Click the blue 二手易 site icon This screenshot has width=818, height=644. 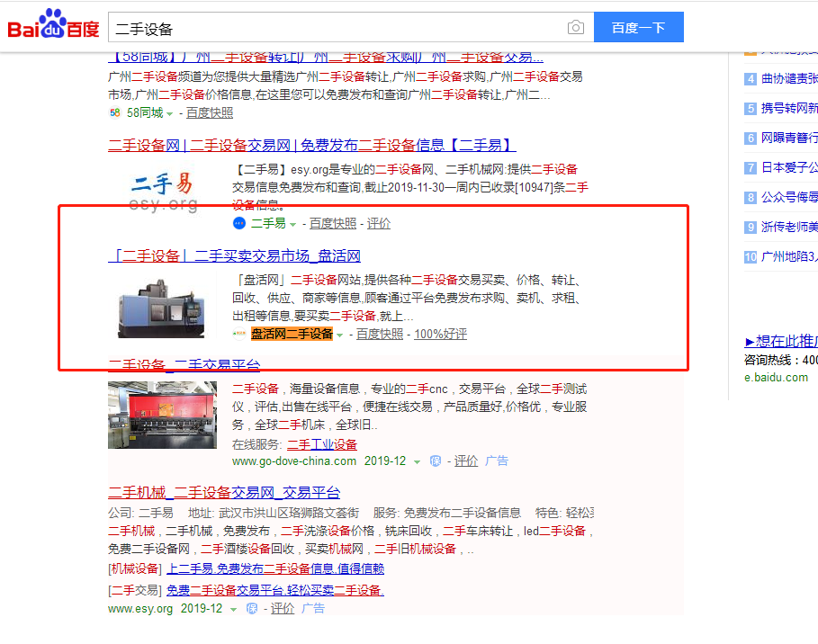coord(239,223)
